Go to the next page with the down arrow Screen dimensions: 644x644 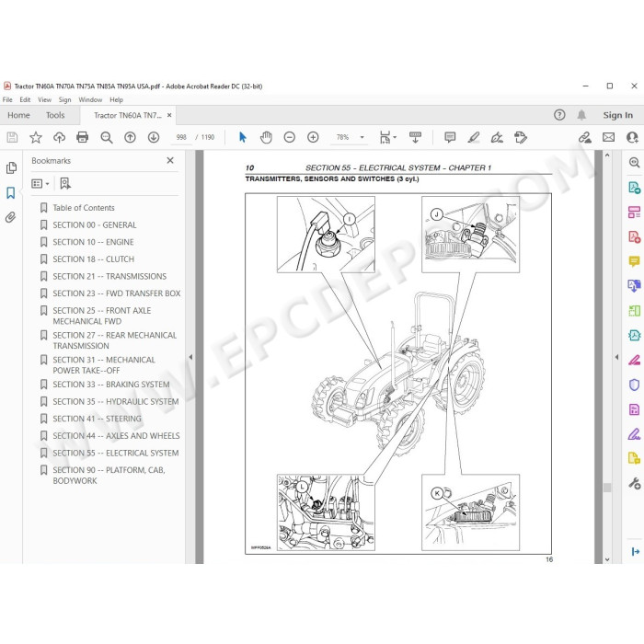154,137
